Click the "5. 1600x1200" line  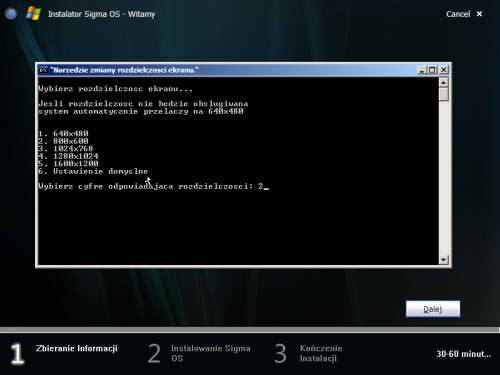point(68,164)
